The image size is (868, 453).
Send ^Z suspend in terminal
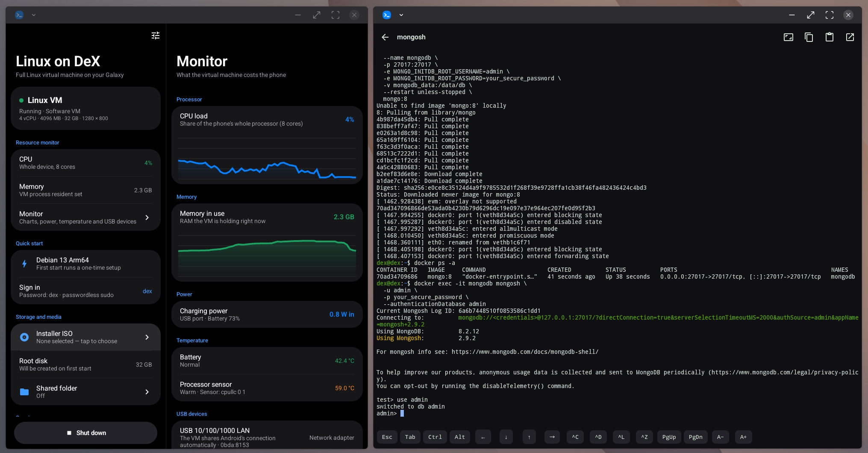coord(644,437)
